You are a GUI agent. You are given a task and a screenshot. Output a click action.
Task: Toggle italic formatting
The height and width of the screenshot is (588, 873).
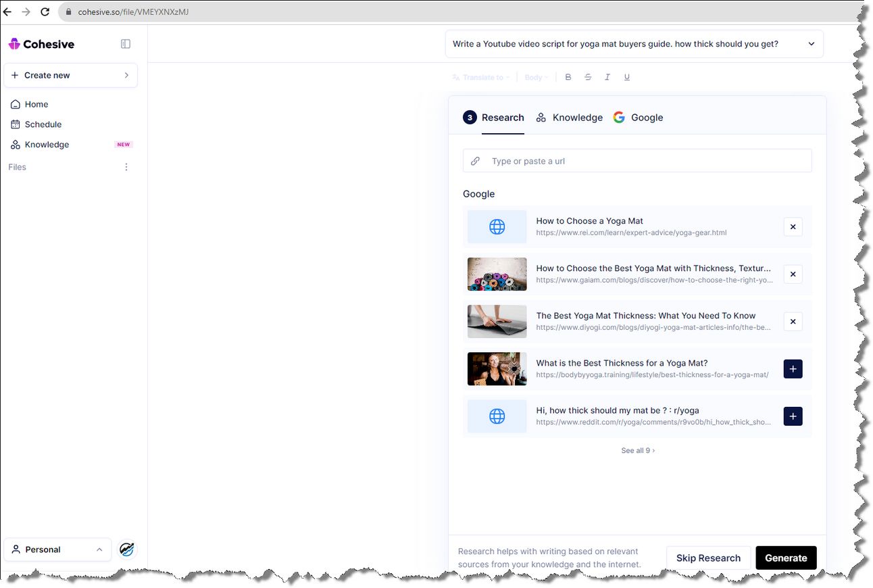(x=607, y=77)
